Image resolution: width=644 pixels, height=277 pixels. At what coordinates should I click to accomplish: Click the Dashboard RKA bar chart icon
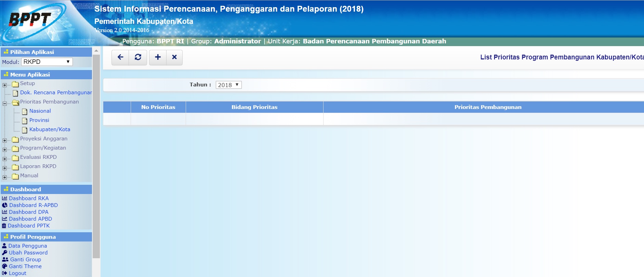[4, 198]
